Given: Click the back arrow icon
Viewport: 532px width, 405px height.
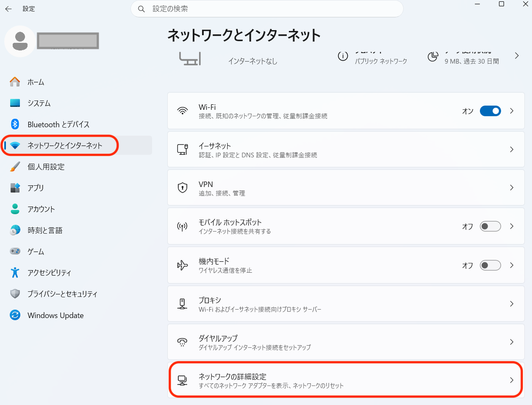Looking at the screenshot, I should pyautogui.click(x=8, y=9).
